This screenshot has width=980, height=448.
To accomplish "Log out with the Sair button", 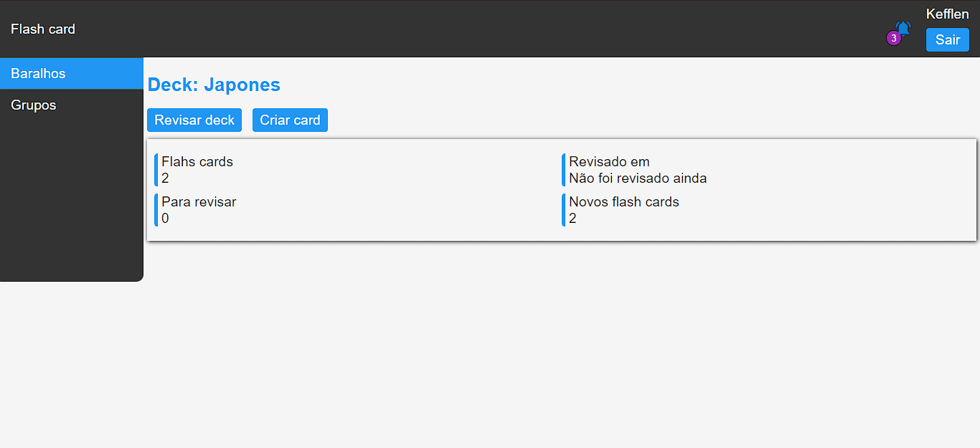I will coord(947,40).
